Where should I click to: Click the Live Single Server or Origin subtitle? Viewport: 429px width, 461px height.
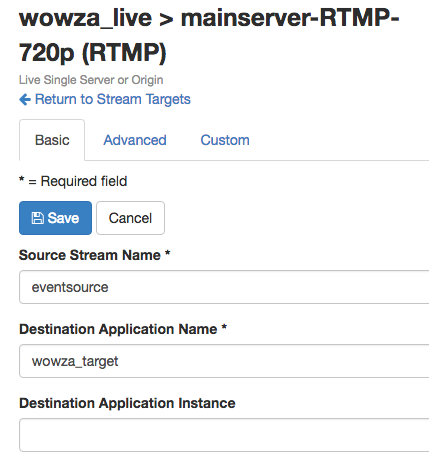coord(91,80)
